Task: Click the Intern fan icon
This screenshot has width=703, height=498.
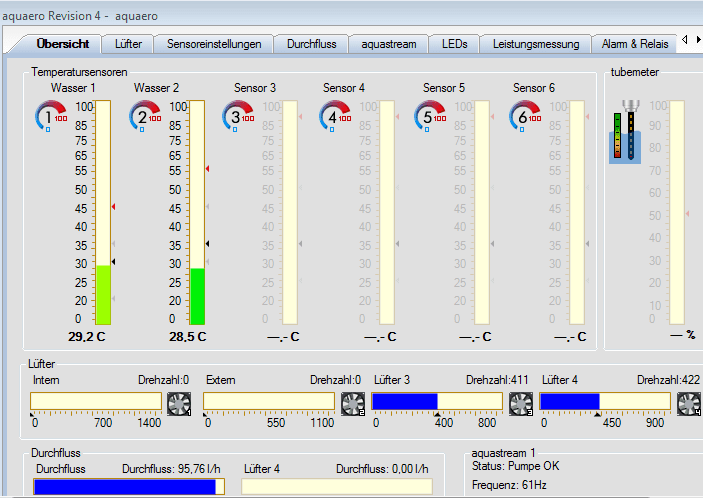Action: (x=179, y=404)
